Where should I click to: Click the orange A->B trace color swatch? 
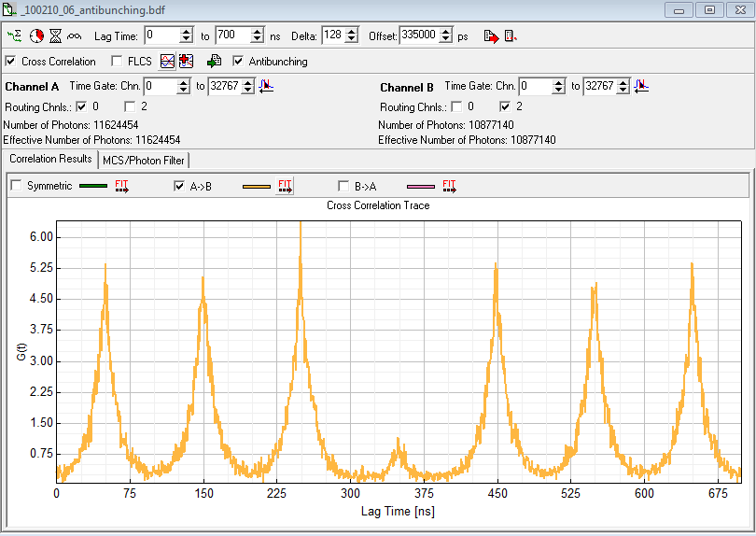[x=256, y=186]
